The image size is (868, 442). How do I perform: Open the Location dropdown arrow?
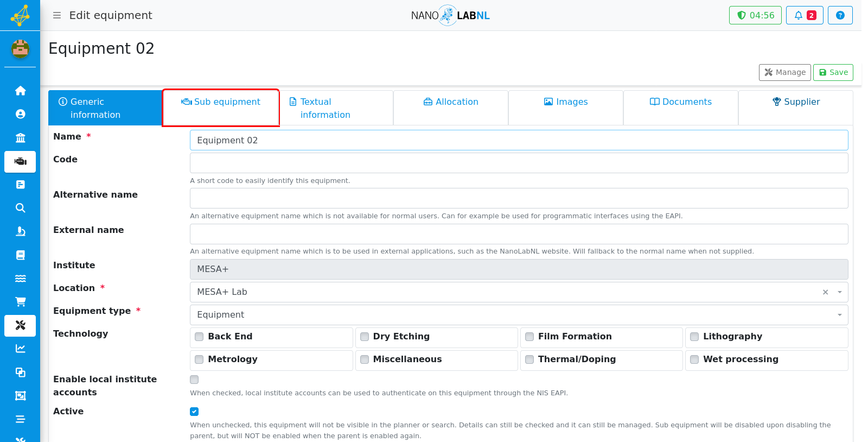pyautogui.click(x=840, y=292)
